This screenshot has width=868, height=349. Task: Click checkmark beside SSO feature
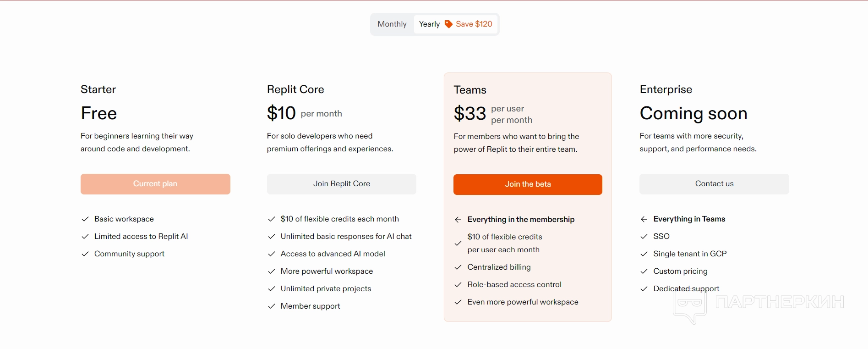tap(644, 237)
